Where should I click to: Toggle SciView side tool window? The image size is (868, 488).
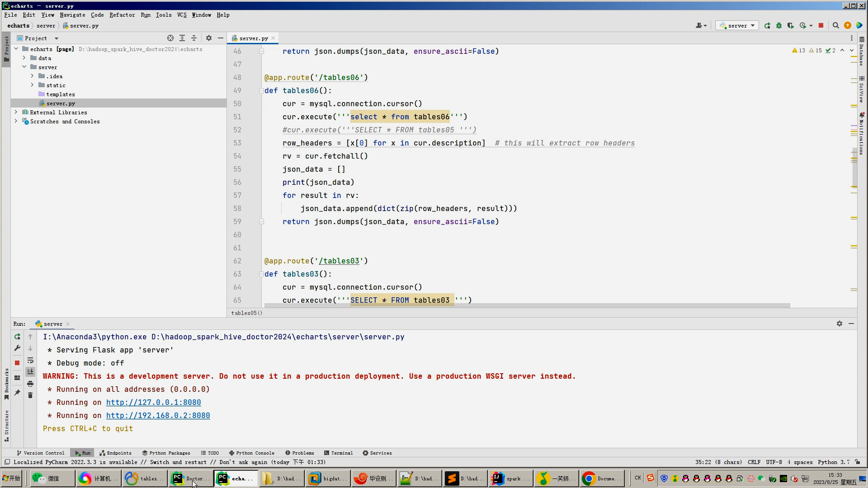pos(862,89)
